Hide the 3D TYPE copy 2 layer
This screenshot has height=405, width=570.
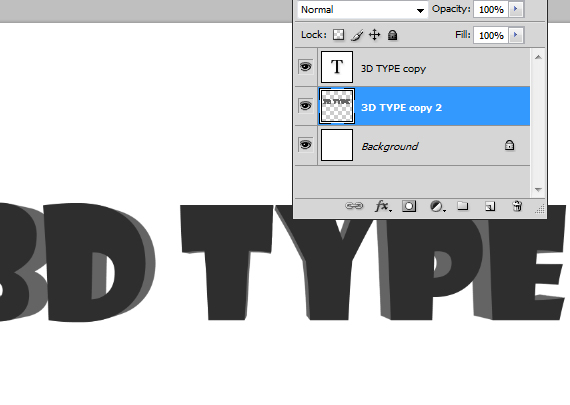(x=305, y=106)
